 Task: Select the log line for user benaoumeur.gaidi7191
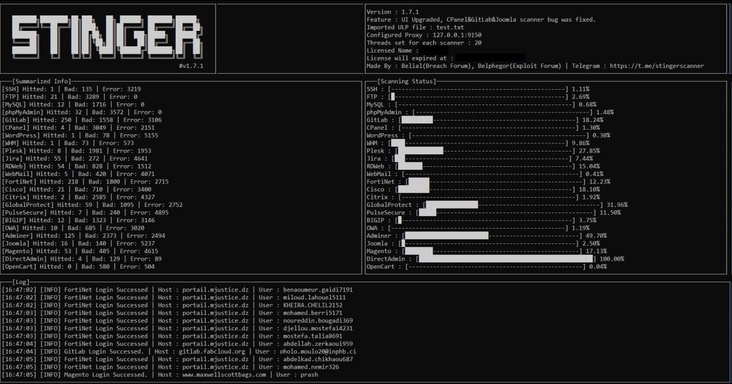click(177, 290)
